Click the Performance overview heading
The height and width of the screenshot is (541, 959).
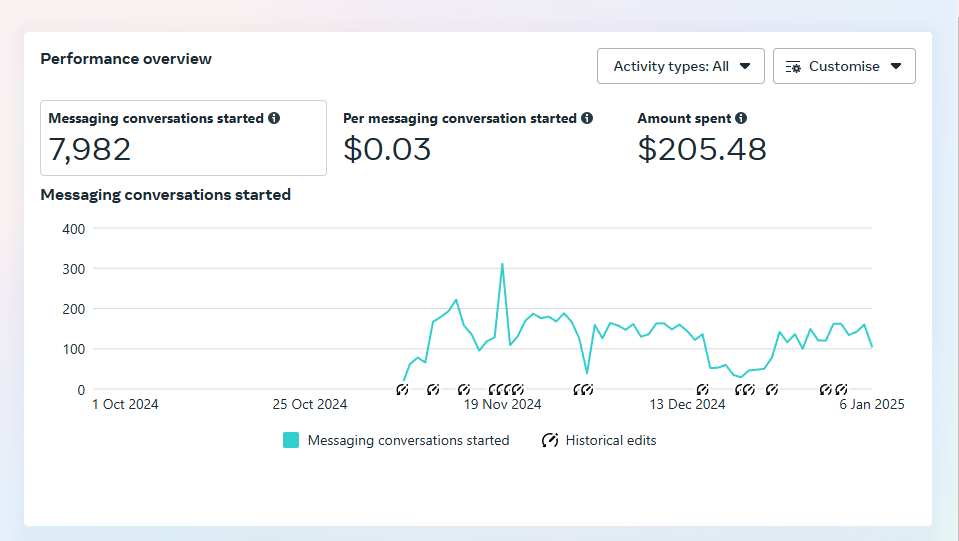coord(126,59)
